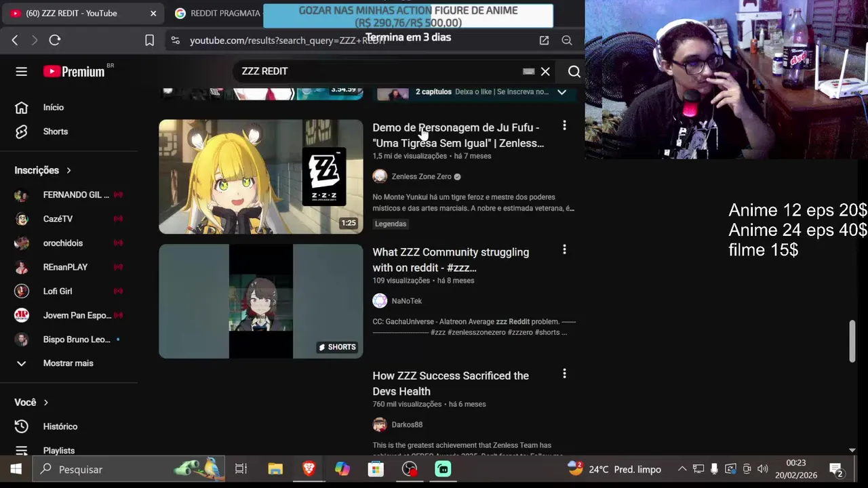Image resolution: width=868 pixels, height=488 pixels.
Task: Click the browser forward arrow
Action: tap(35, 41)
